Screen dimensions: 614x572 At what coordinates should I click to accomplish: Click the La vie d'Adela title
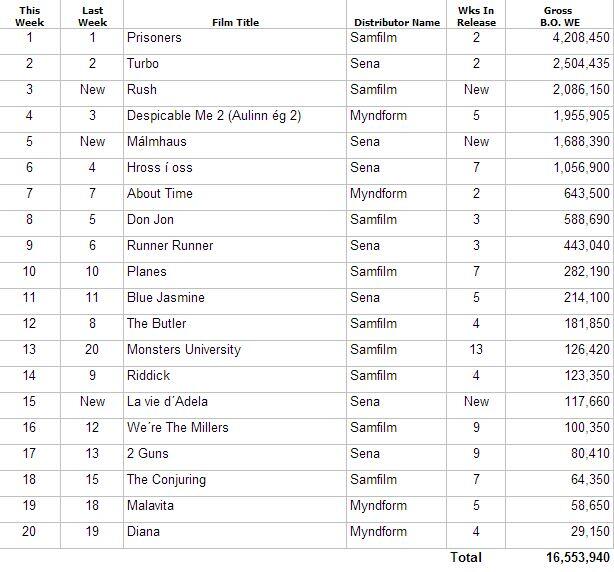tap(167, 402)
